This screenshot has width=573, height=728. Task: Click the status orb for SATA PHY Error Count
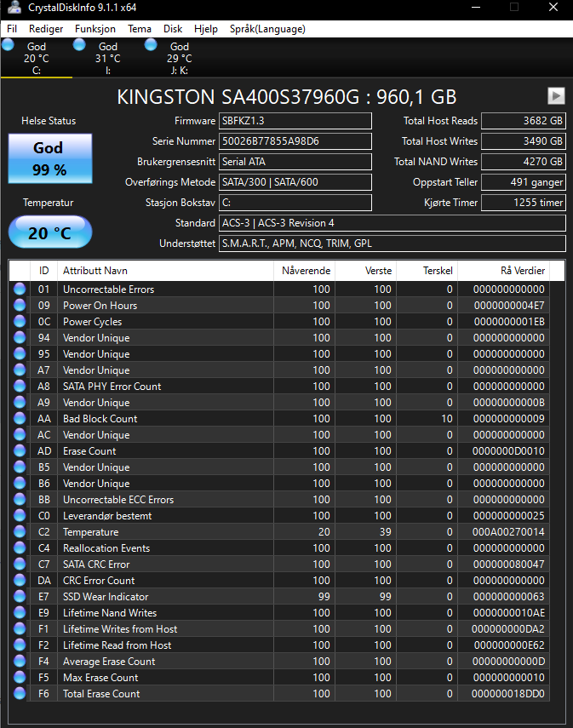(x=20, y=386)
